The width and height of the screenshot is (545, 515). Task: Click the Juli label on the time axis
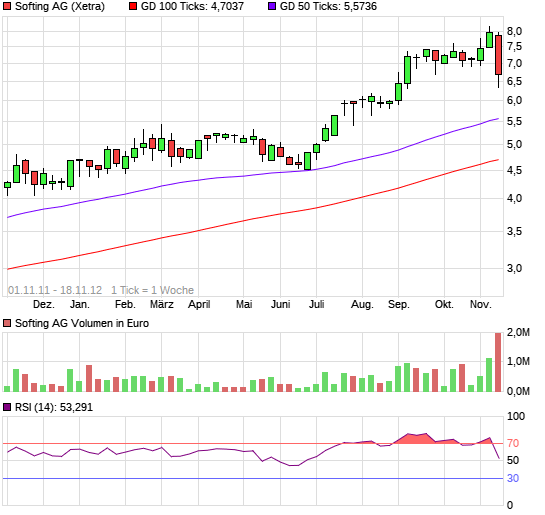coord(316,304)
